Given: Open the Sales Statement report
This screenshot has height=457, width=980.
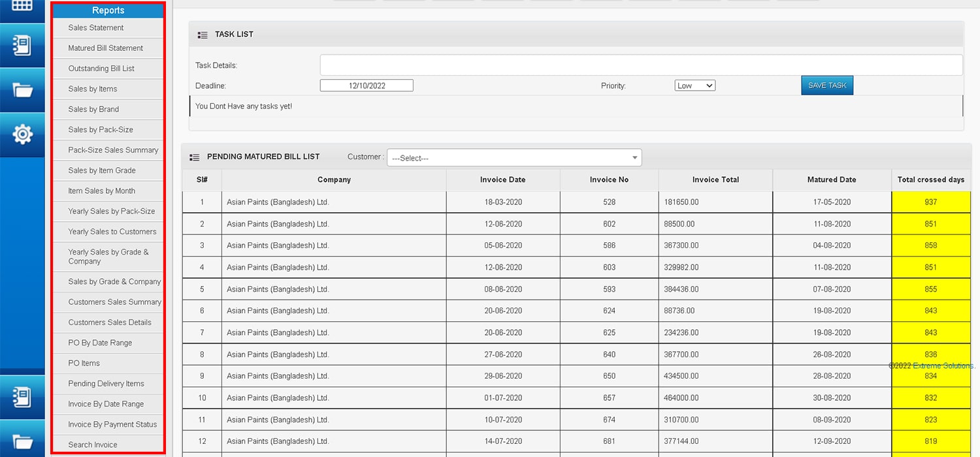Looking at the screenshot, I should pos(96,27).
